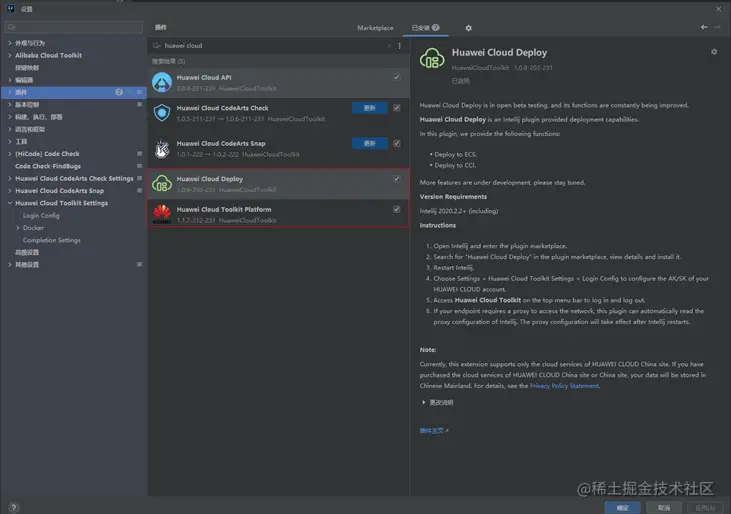Screen dimensions: 731x514
Task: Click the help badge on the plugins tree row
Action: click(x=119, y=92)
